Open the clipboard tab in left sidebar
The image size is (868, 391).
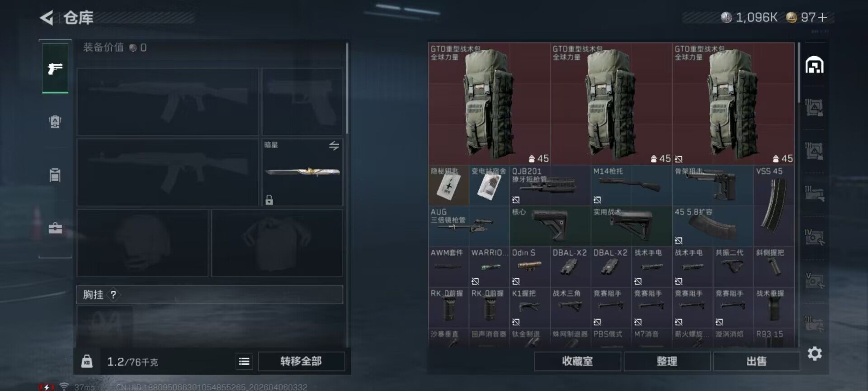55,175
